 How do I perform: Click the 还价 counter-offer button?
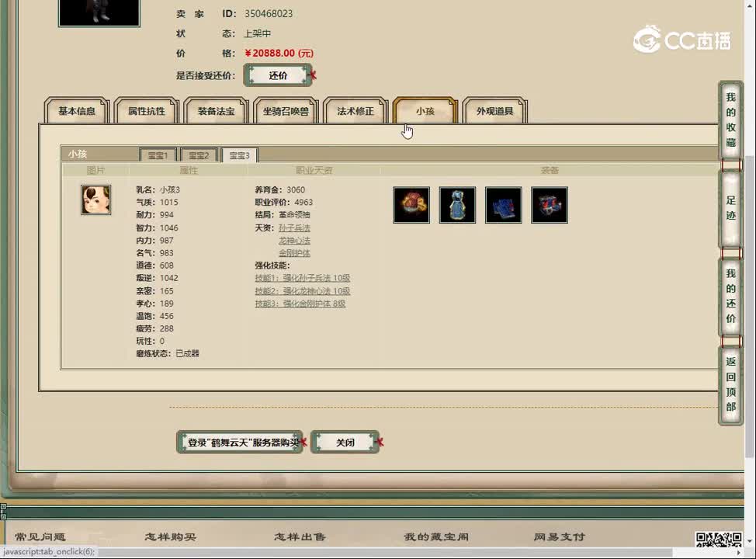coord(277,75)
